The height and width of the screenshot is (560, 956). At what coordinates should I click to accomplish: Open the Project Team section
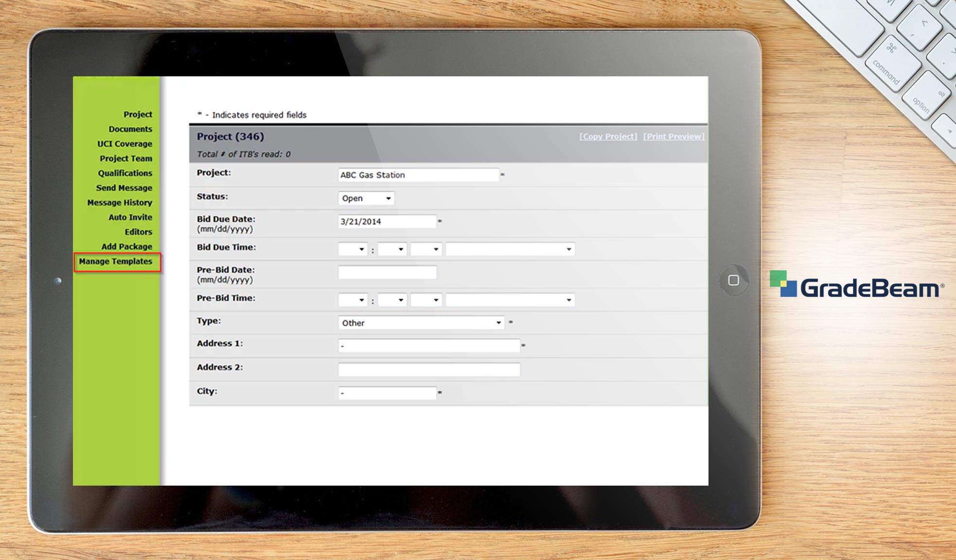[x=125, y=158]
